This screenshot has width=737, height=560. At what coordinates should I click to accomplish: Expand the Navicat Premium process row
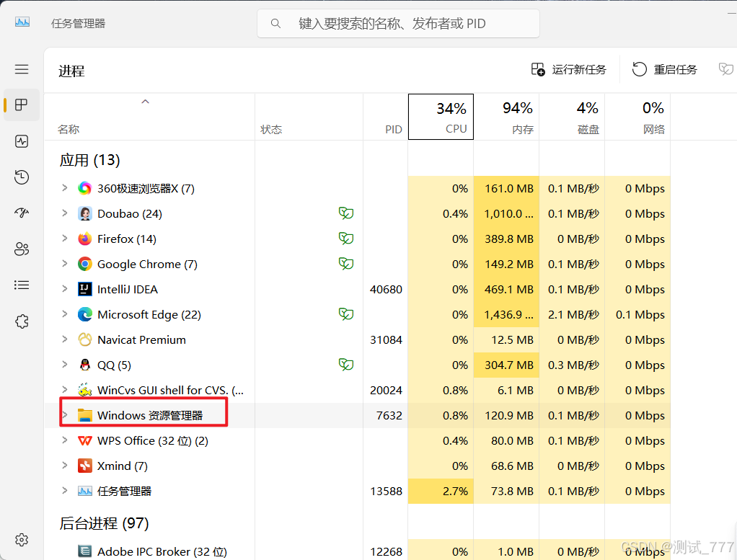(x=65, y=339)
